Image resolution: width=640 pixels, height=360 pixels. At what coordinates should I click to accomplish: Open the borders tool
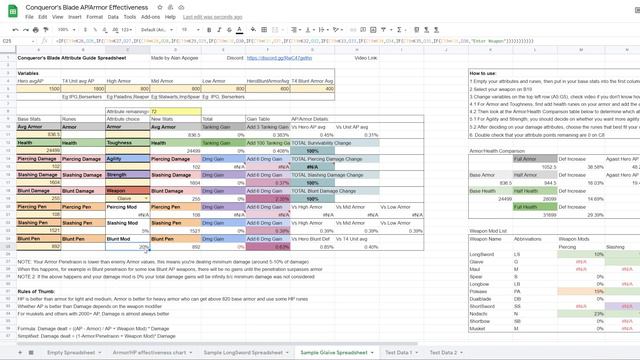pos(264,30)
